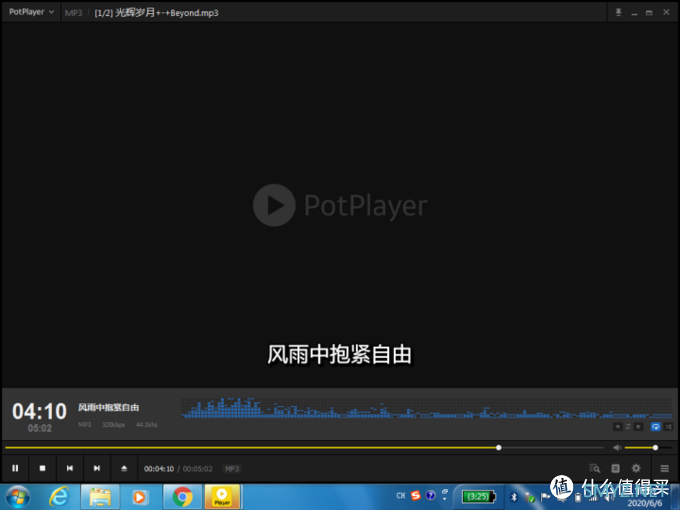Toggle the blue highlighted visualization button
The image size is (680, 510).
click(656, 427)
